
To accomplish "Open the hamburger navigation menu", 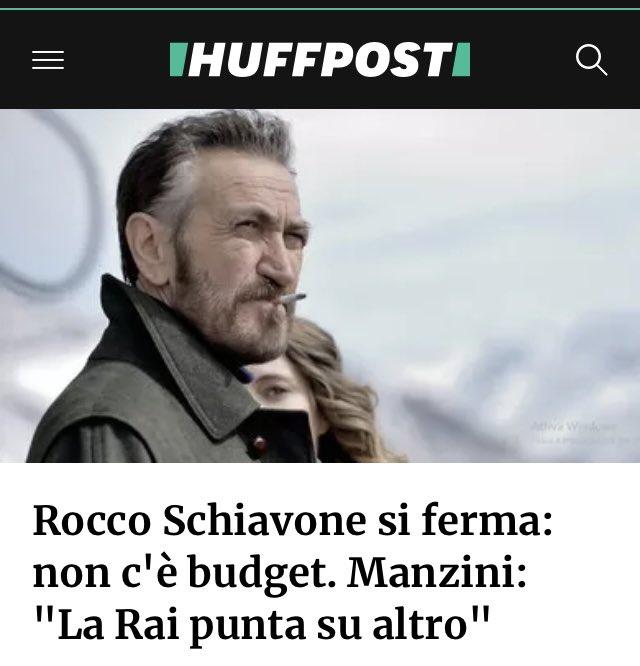I will pyautogui.click(x=48, y=59).
